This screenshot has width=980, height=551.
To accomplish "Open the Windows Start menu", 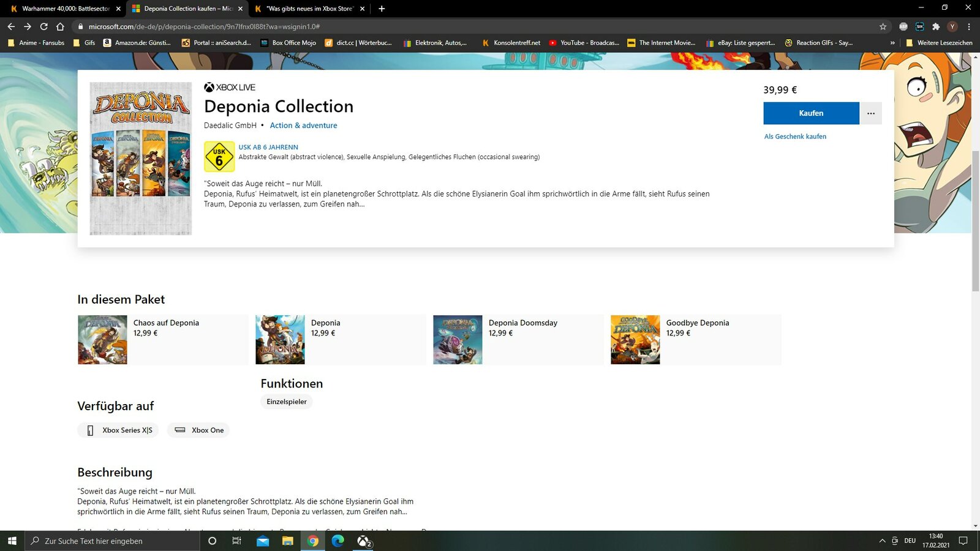I will (x=12, y=541).
